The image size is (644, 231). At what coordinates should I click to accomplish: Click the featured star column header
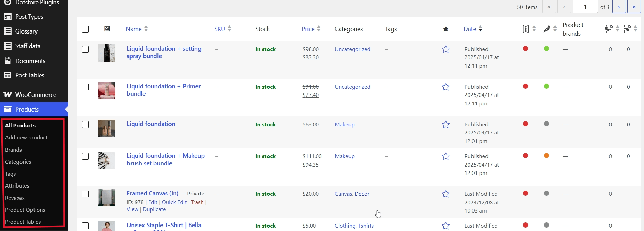tap(446, 29)
